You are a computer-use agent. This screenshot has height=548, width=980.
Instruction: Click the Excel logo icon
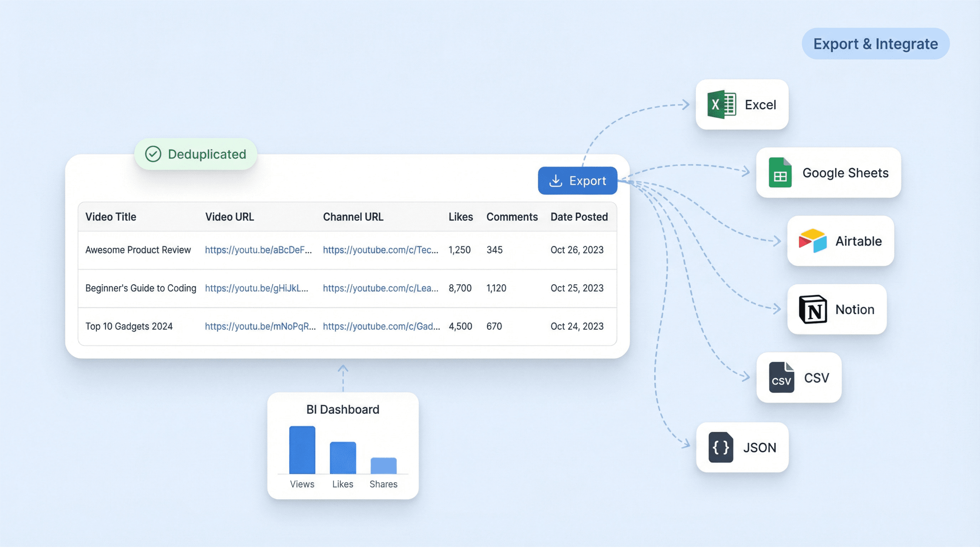[722, 105]
